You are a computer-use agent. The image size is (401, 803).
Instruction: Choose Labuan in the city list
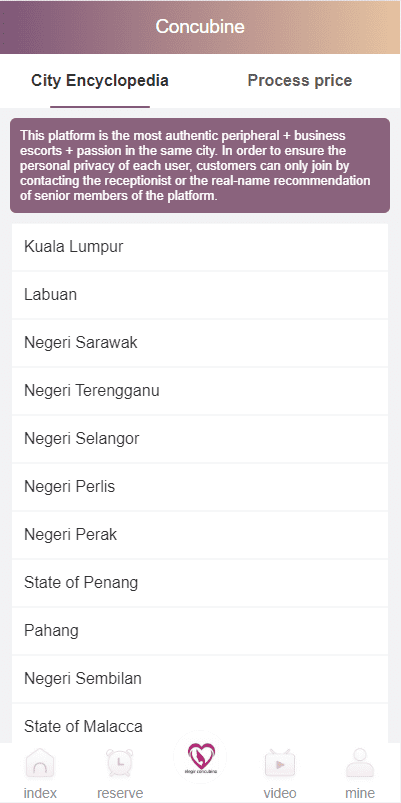coord(200,295)
